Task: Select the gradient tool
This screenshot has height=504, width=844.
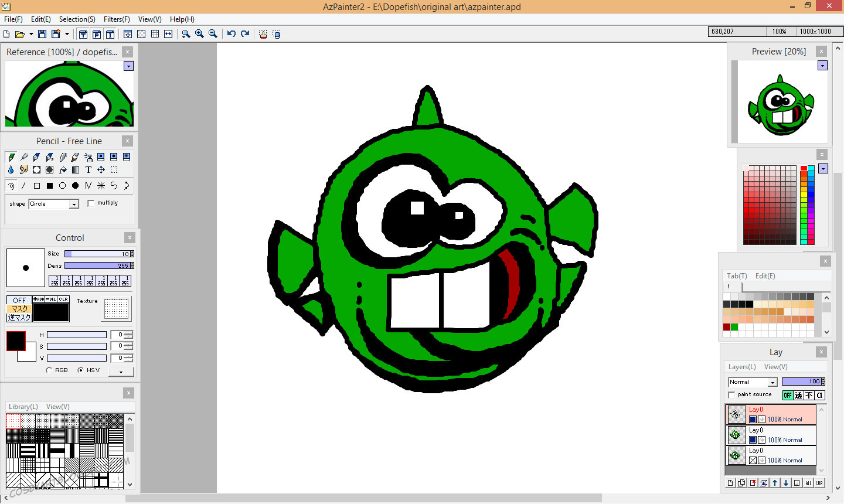Action: [76, 170]
